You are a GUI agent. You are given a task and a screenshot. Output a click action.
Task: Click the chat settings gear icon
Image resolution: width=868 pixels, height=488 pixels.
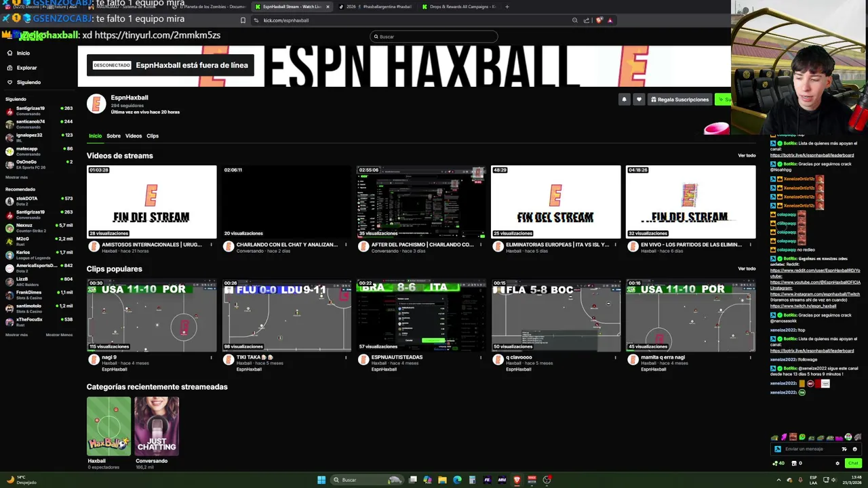[837, 464]
